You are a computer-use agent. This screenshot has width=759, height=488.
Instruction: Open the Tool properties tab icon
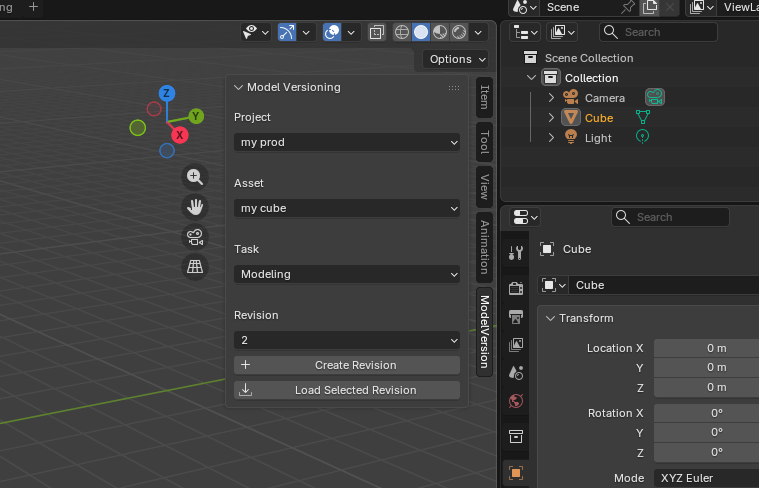[516, 254]
